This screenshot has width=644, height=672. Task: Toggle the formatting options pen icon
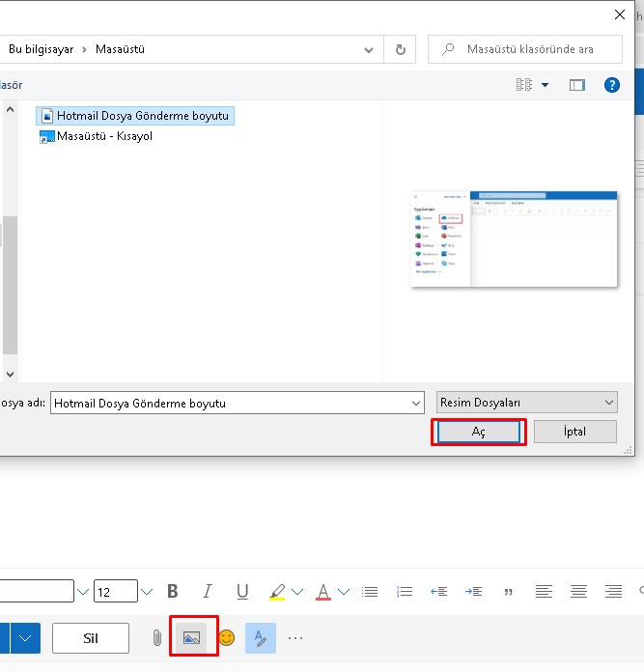[x=261, y=638]
